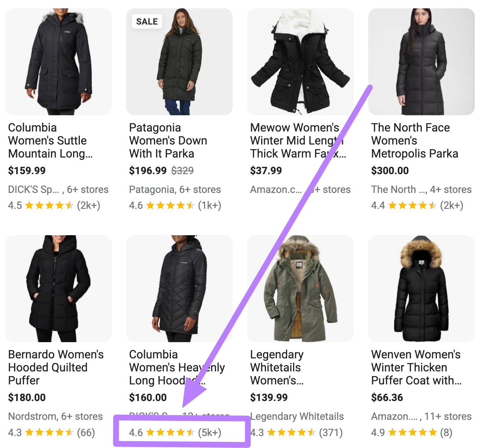Screen dimensions: 482x448
Task: Click the DICK'S Sporting 6+ stores link
Action: point(58,189)
